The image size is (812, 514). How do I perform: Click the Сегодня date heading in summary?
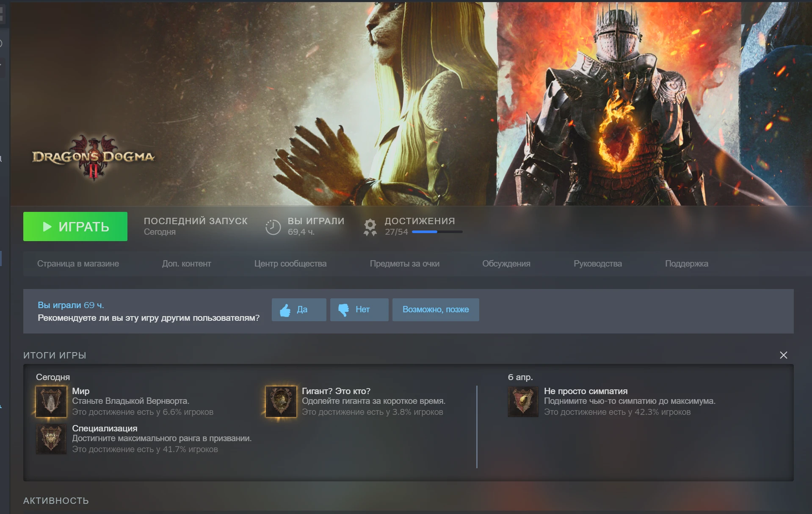53,377
